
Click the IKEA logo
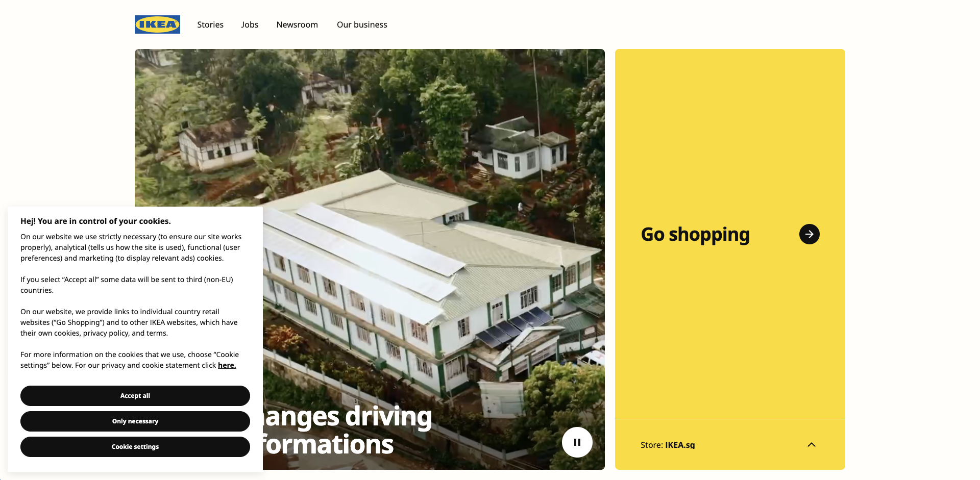coord(157,24)
